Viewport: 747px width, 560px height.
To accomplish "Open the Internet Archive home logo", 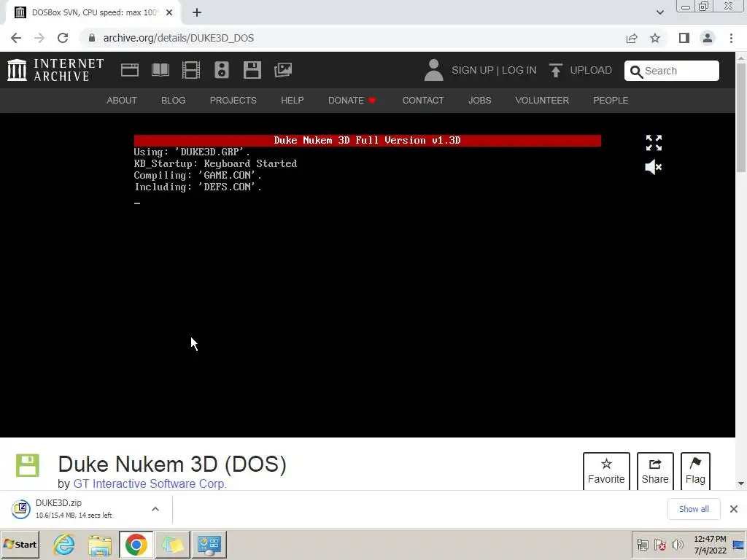I will coord(55,70).
